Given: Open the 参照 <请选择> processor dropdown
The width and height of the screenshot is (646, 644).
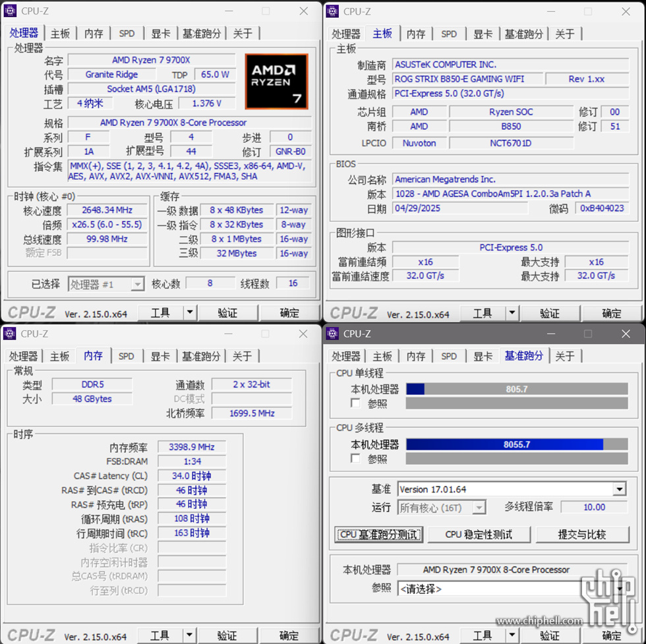Looking at the screenshot, I should [512, 589].
